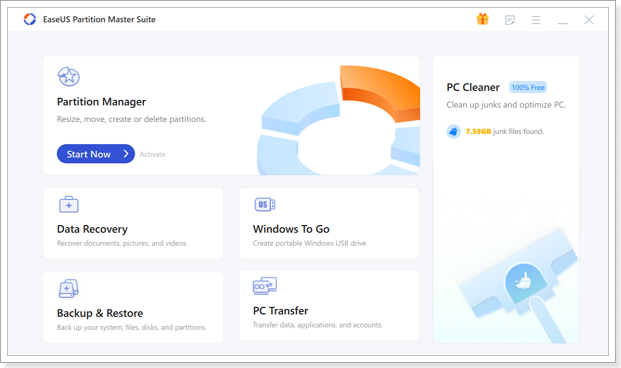Minimize the Partition Master Suite window

pos(562,23)
